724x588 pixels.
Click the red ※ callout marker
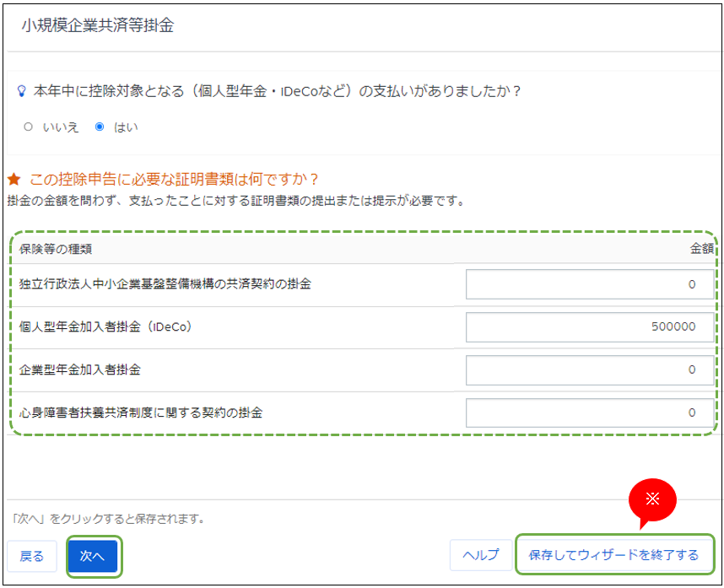coord(652,499)
